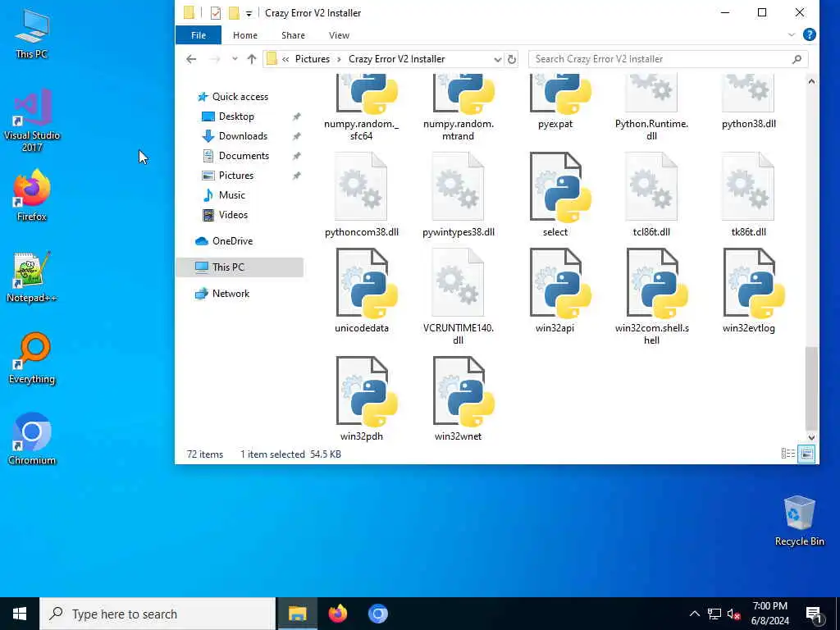The image size is (840, 630).
Task: Open the View ribbon tab
Action: [x=339, y=35]
